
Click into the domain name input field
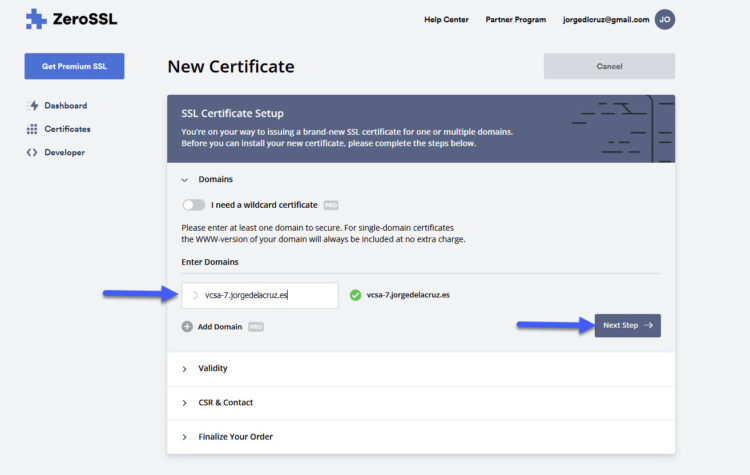(260, 295)
